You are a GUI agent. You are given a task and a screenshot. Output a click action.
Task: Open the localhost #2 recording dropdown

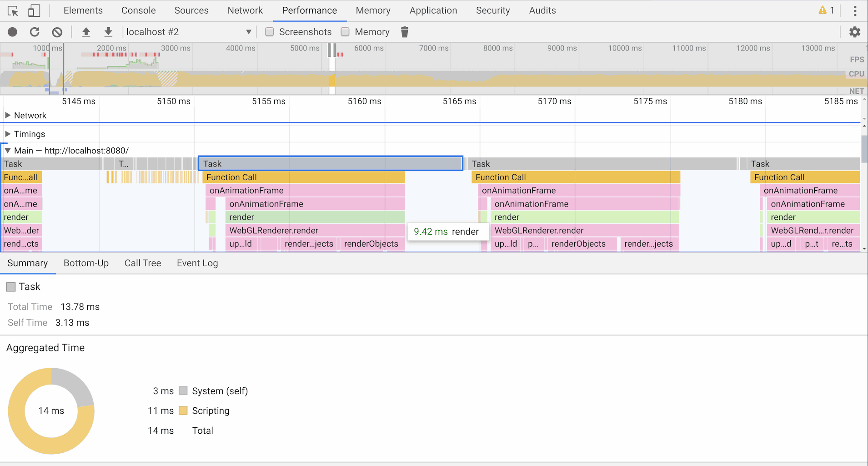point(188,32)
